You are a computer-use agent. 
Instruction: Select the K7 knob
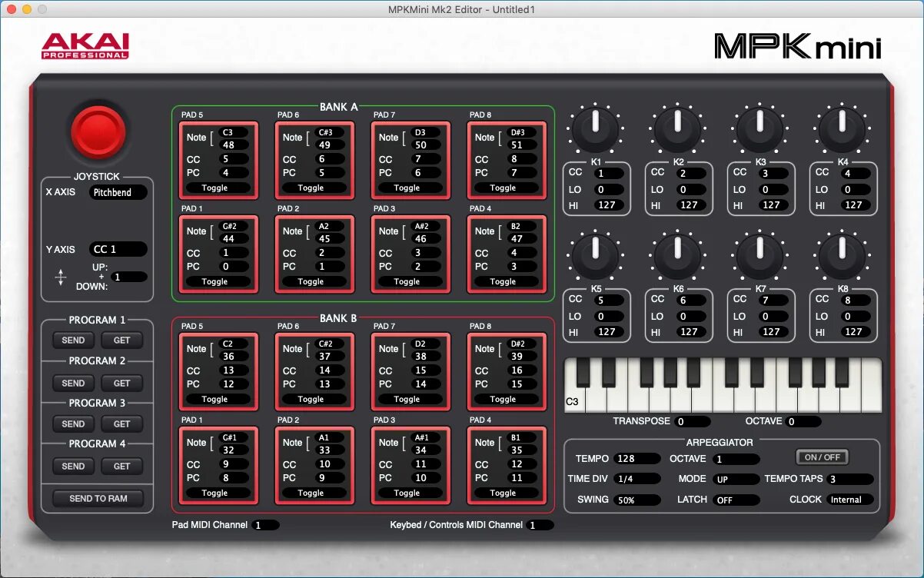[759, 257]
